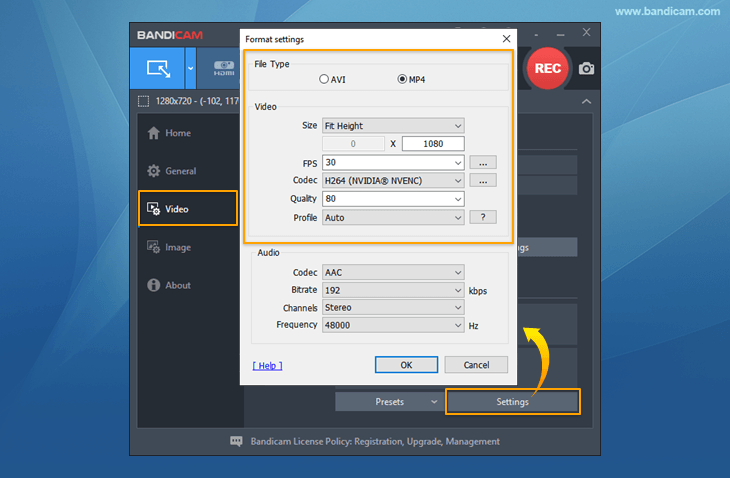Click the FPS more options button
Image resolution: width=730 pixels, height=478 pixels.
tap(483, 162)
